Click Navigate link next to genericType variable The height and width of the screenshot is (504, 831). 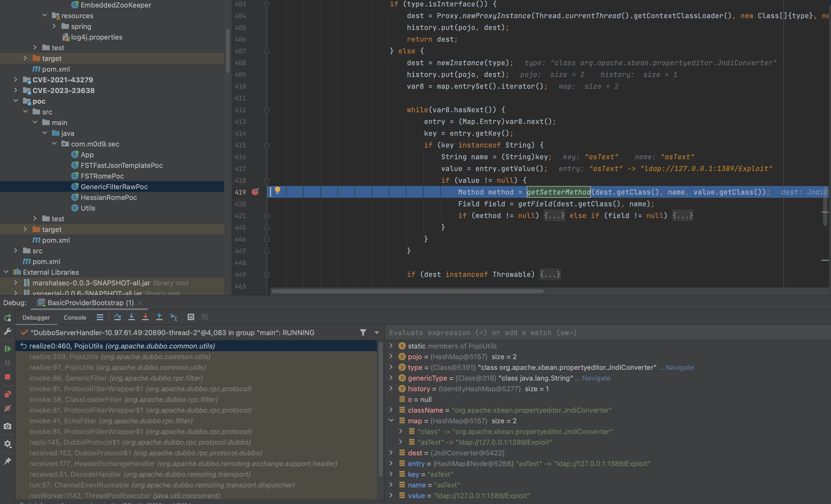coord(596,378)
